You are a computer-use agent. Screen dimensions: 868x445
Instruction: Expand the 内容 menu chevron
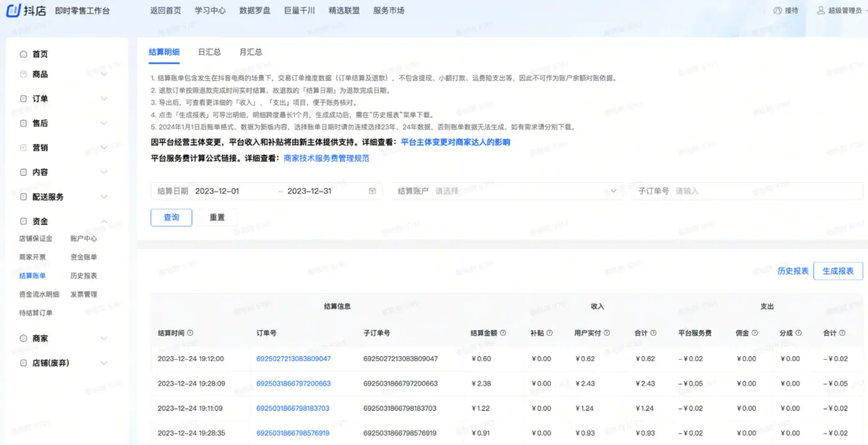pos(103,172)
